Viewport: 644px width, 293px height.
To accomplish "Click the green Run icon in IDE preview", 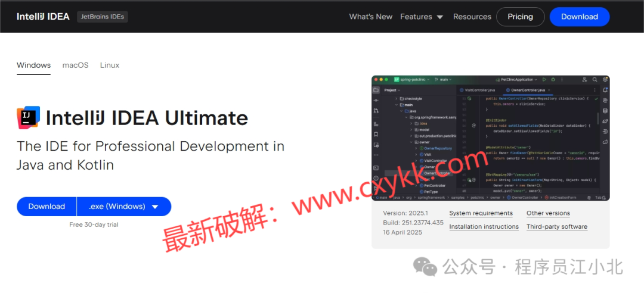I will [544, 79].
